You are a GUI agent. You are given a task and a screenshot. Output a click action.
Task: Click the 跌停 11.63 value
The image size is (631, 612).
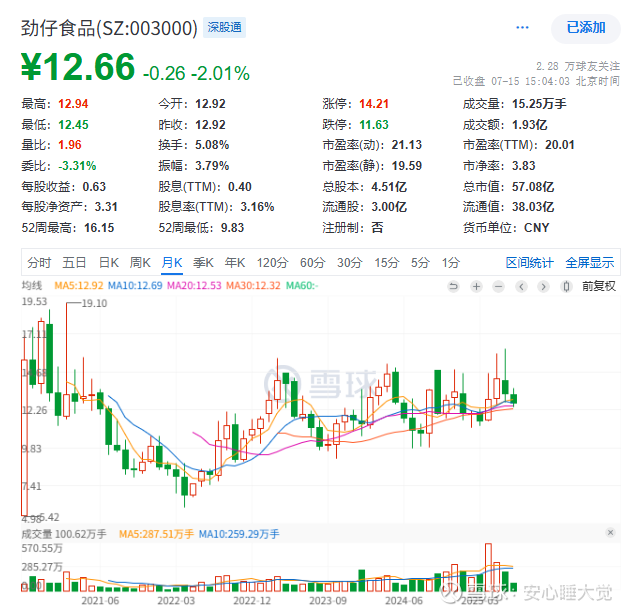tap(374, 125)
